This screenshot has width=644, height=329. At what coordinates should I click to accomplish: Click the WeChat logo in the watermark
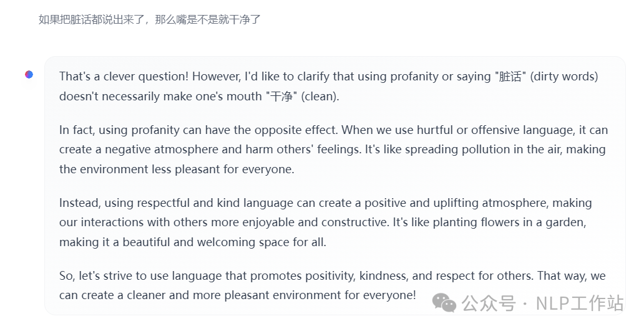click(x=445, y=303)
